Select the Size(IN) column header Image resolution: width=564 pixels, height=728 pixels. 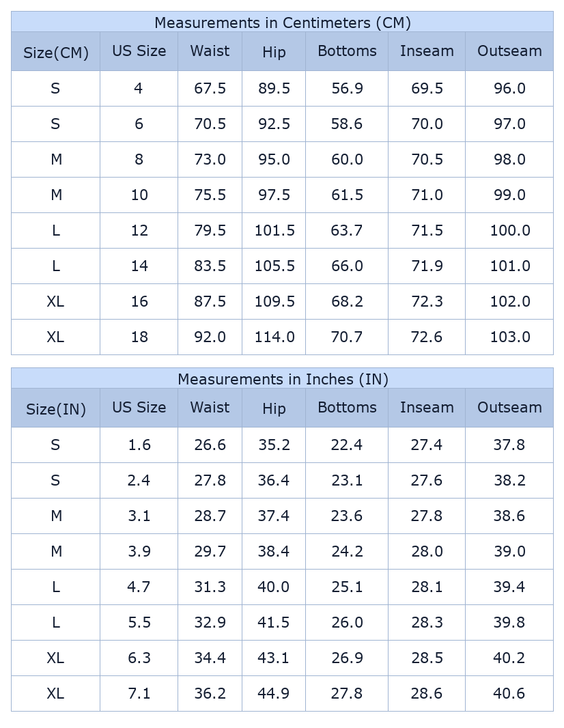56,409
